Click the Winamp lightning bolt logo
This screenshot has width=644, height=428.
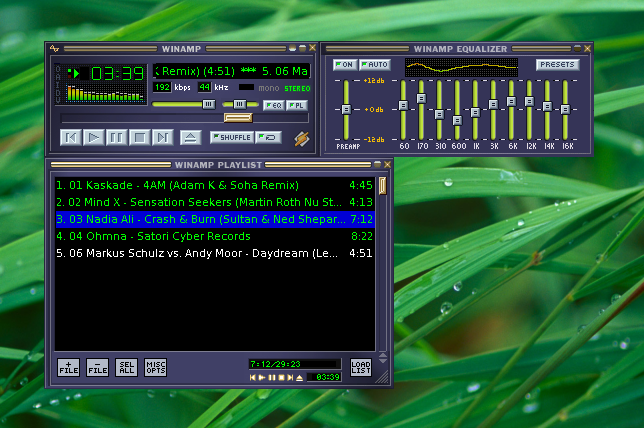tap(301, 139)
